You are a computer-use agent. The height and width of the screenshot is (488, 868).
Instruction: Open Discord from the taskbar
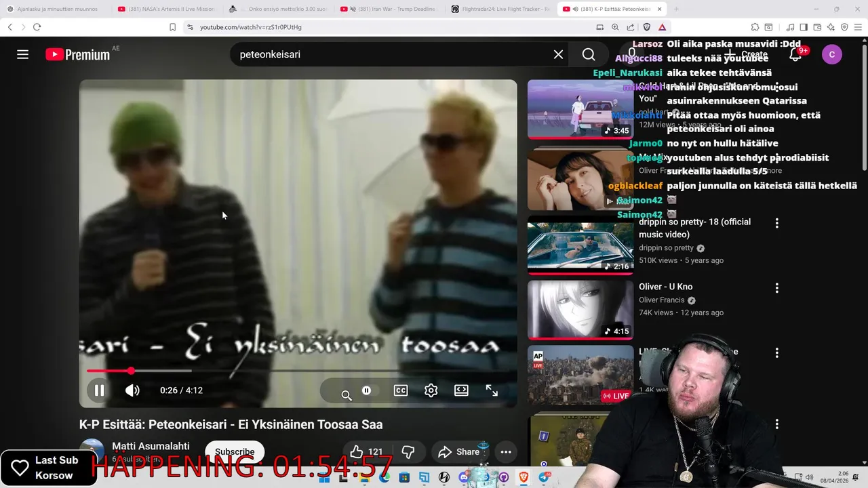pos(464,477)
